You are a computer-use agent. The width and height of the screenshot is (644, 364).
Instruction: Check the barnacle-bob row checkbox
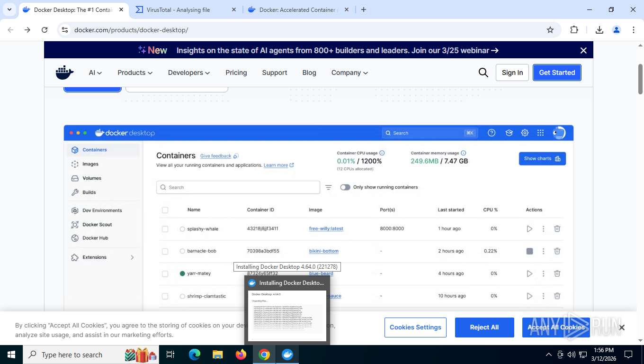pos(165,251)
